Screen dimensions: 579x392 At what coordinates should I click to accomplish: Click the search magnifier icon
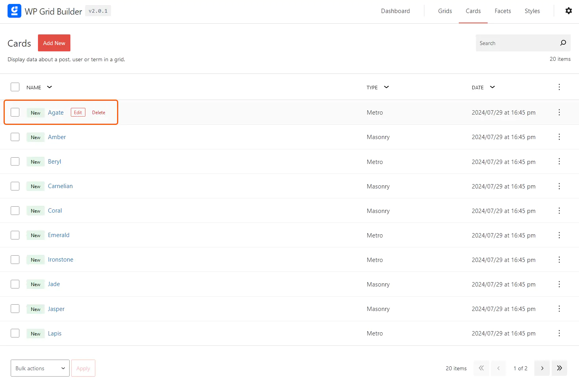563,43
